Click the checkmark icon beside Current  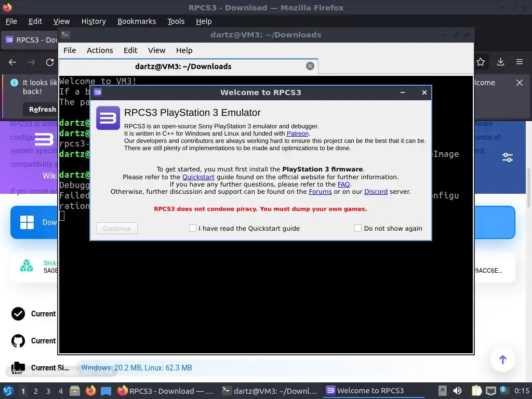coord(18,314)
